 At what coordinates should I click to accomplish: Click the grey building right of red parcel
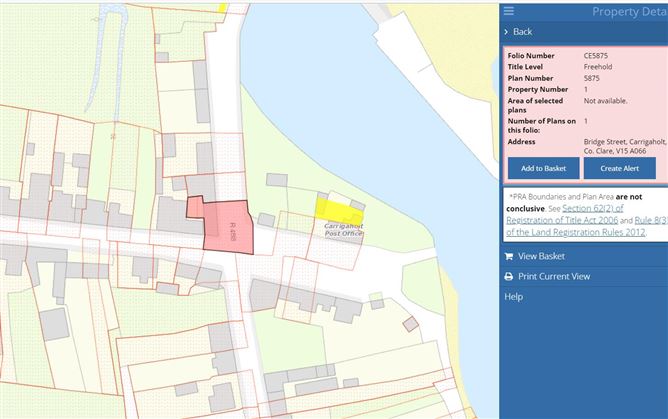[x=266, y=220]
